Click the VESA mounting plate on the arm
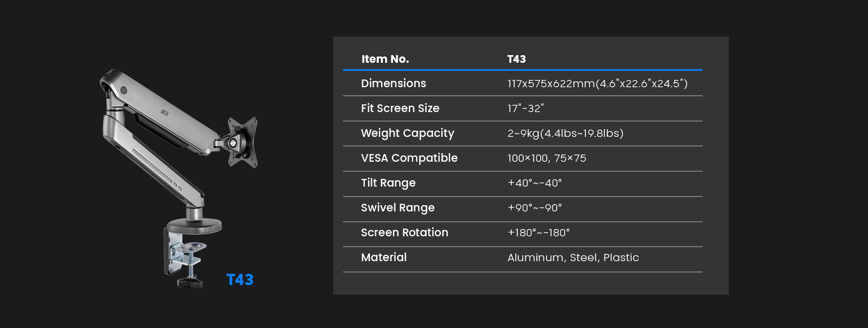 coord(243,142)
